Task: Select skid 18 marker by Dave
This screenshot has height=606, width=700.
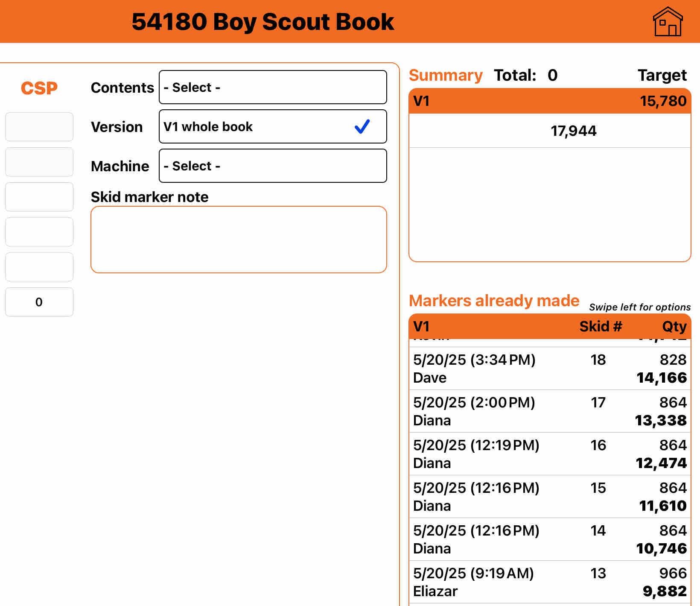Action: coord(550,369)
